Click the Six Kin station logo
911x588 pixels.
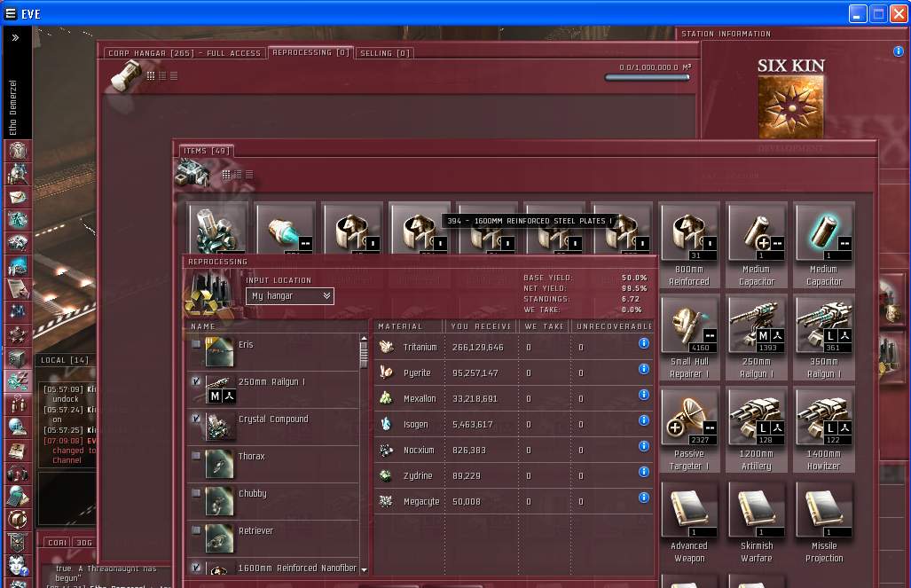point(790,106)
